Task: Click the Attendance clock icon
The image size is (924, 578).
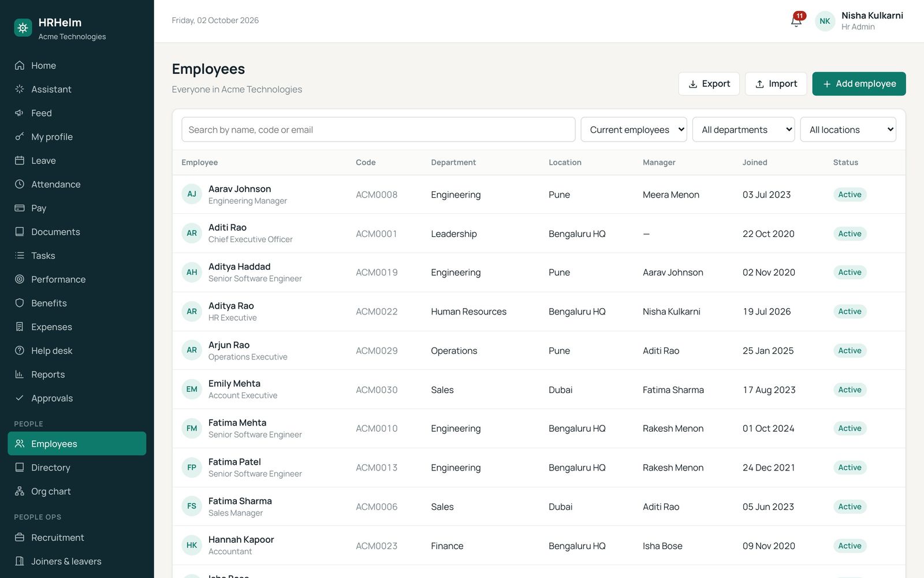Action: pyautogui.click(x=20, y=184)
